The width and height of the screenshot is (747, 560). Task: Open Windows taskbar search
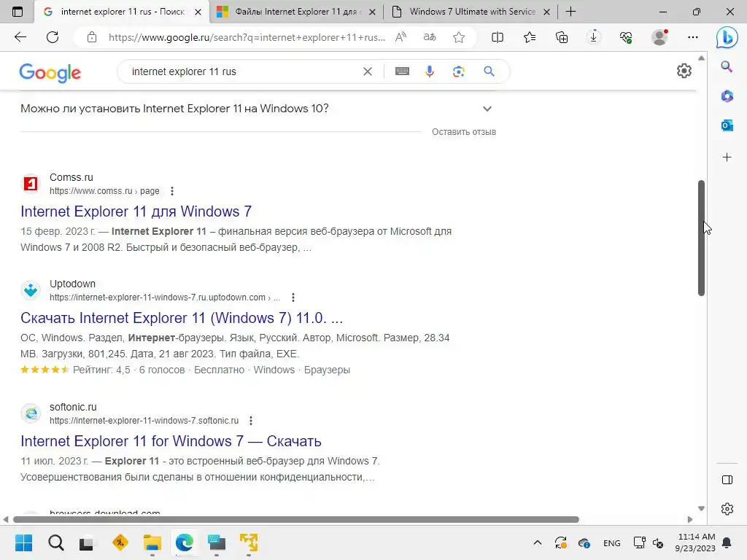55,542
